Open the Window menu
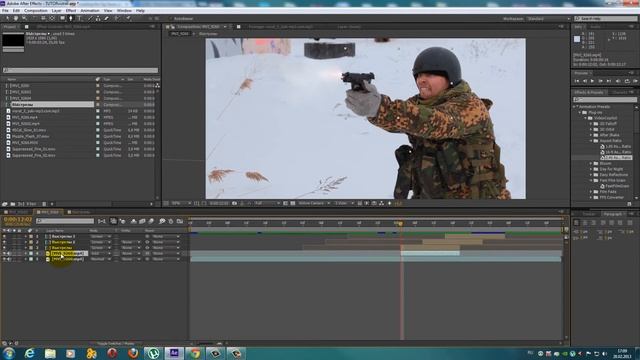 pyautogui.click(x=124, y=11)
